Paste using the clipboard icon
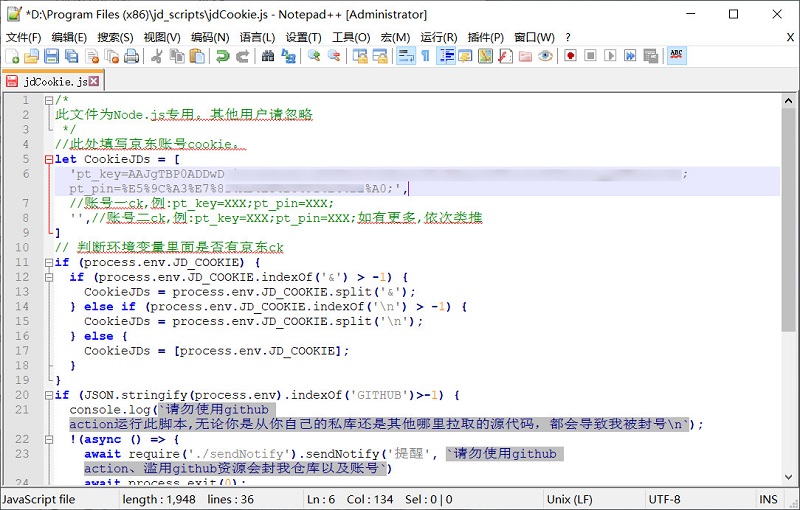 pos(197,56)
